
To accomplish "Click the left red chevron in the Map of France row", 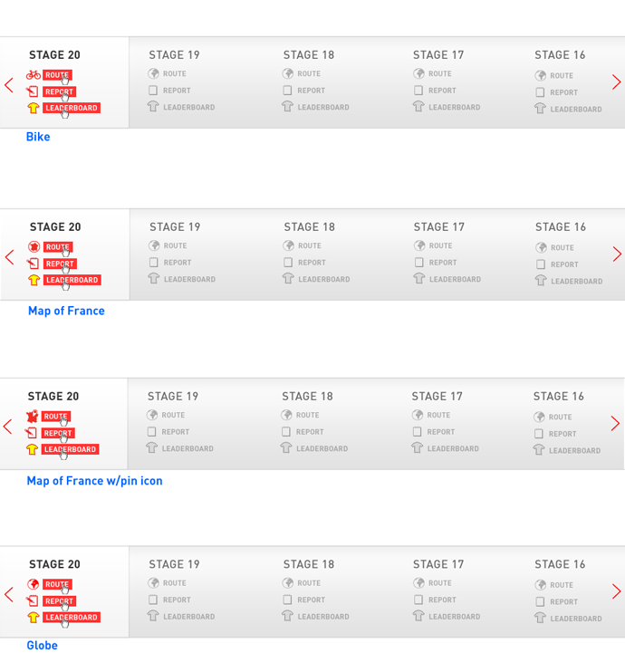I will (9, 257).
